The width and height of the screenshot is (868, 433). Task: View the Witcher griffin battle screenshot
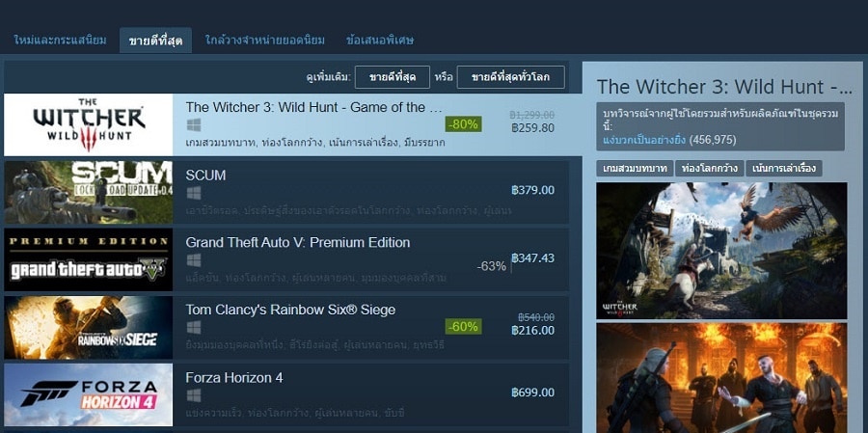click(x=721, y=251)
